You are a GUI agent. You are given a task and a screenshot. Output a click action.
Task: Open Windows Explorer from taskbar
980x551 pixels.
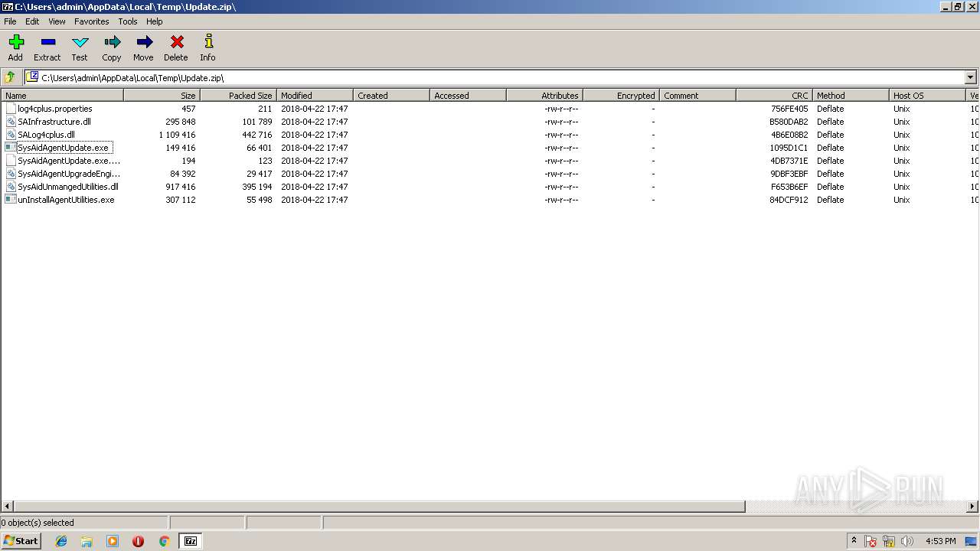pos(87,541)
